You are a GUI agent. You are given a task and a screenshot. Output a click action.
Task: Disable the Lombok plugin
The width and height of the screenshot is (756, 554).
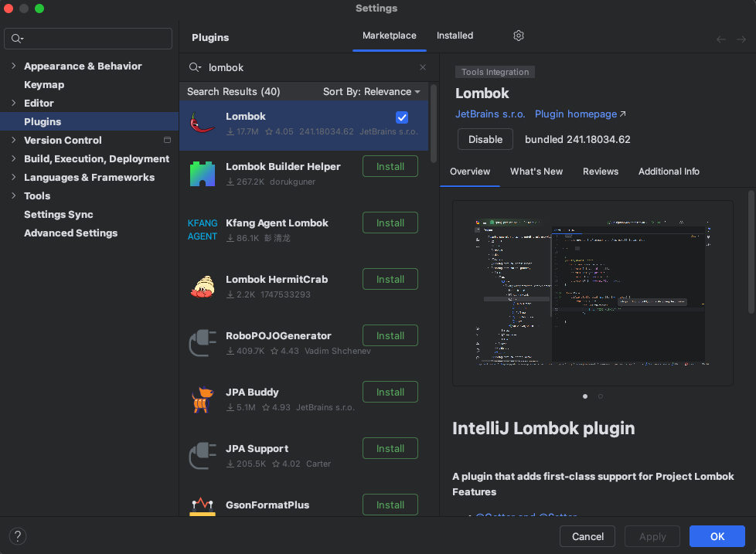tap(485, 139)
